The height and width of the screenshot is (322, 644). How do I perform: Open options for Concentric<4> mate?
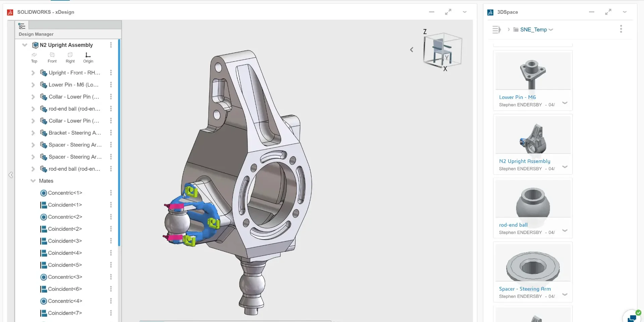111,301
